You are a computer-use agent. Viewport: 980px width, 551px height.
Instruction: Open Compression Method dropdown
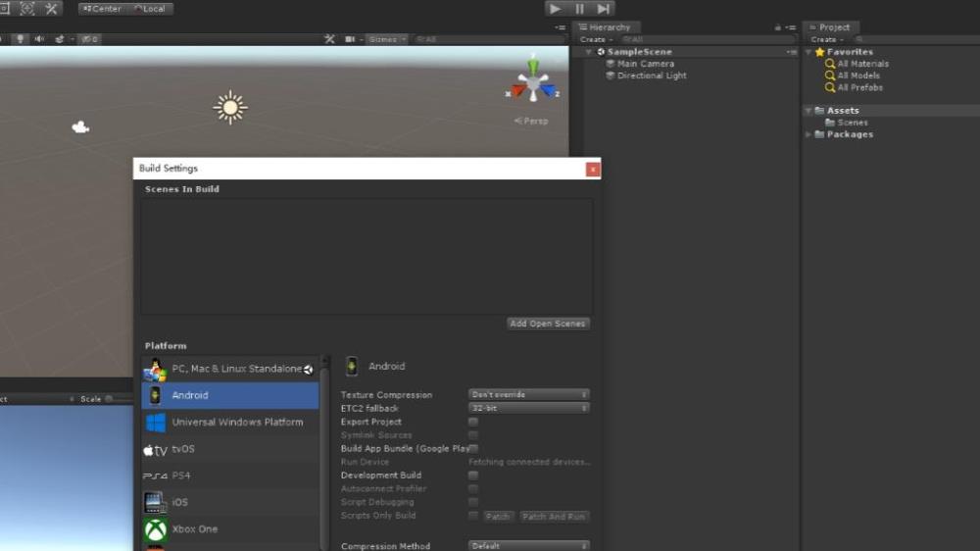coord(529,546)
